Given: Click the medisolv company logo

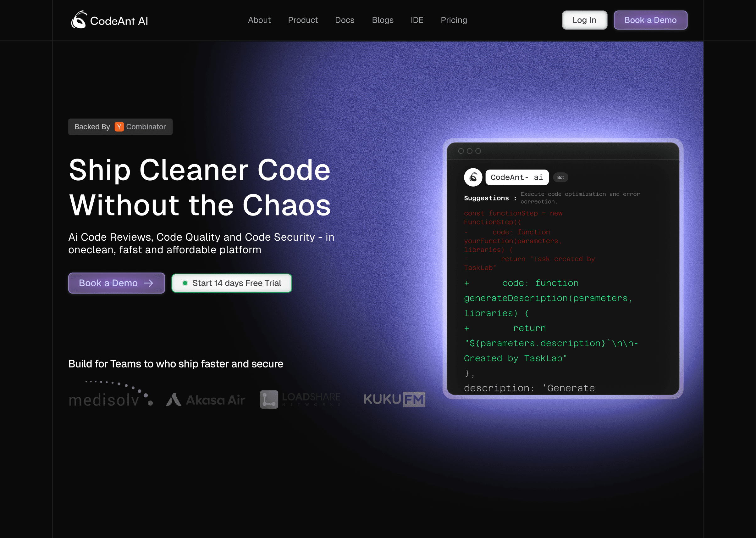Looking at the screenshot, I should (x=111, y=395).
